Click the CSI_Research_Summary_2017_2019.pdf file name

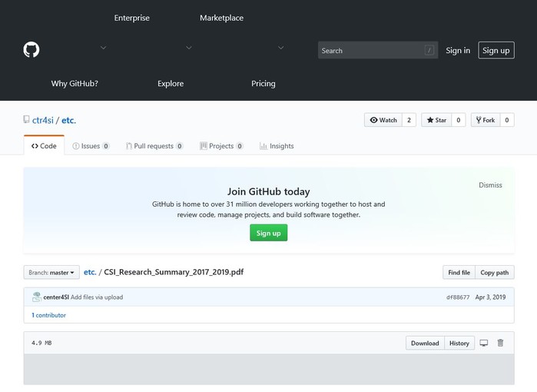point(174,272)
